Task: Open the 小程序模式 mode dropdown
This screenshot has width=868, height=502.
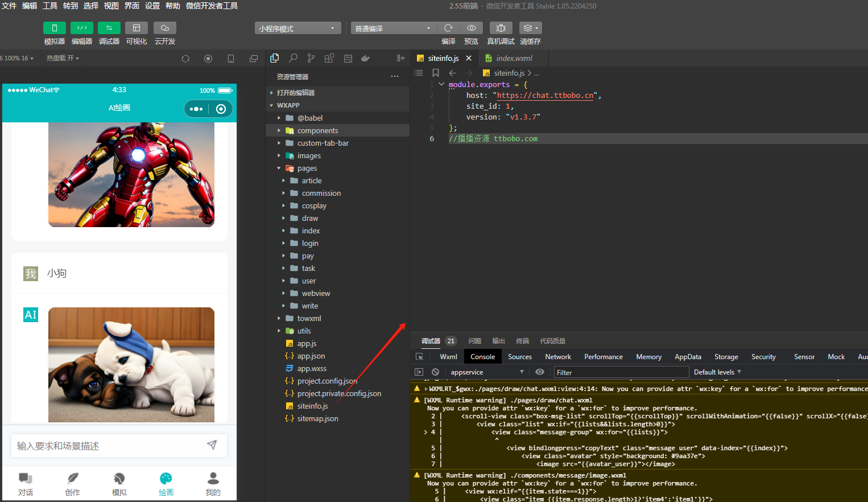Action: [x=297, y=28]
